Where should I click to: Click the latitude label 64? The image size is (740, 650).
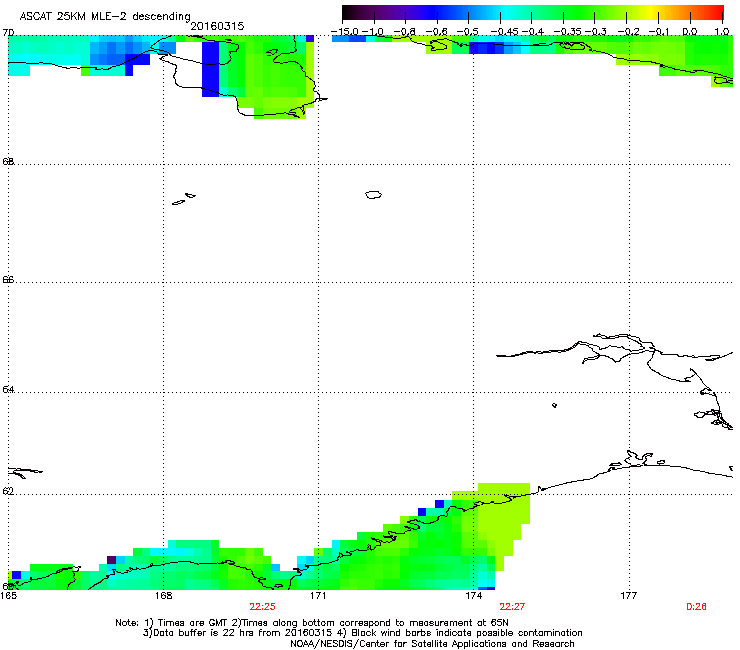tap(8, 389)
